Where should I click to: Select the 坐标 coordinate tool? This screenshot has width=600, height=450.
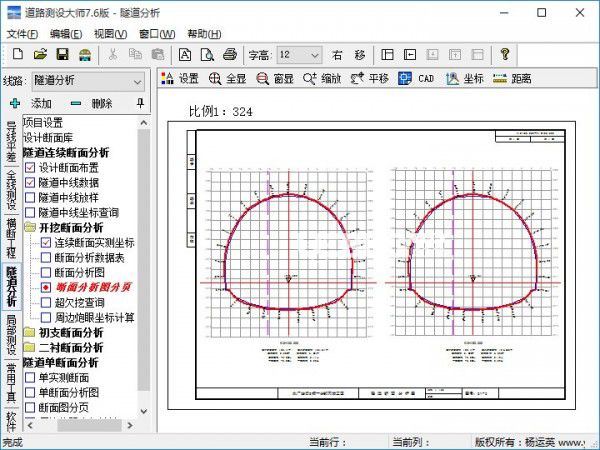tap(465, 78)
